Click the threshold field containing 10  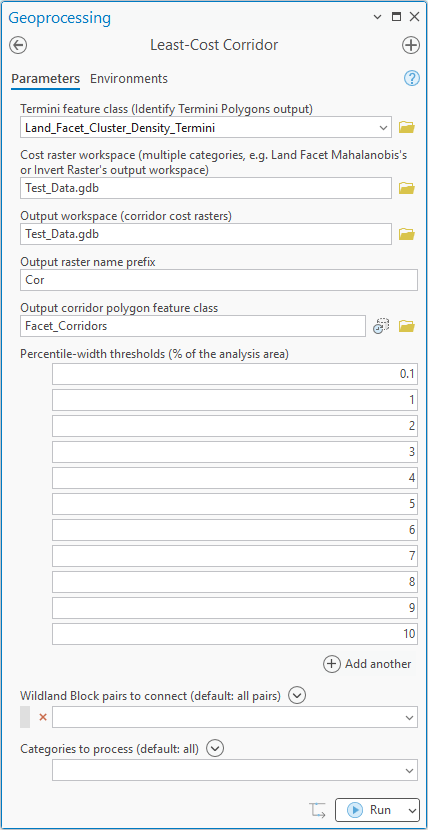[235, 634]
